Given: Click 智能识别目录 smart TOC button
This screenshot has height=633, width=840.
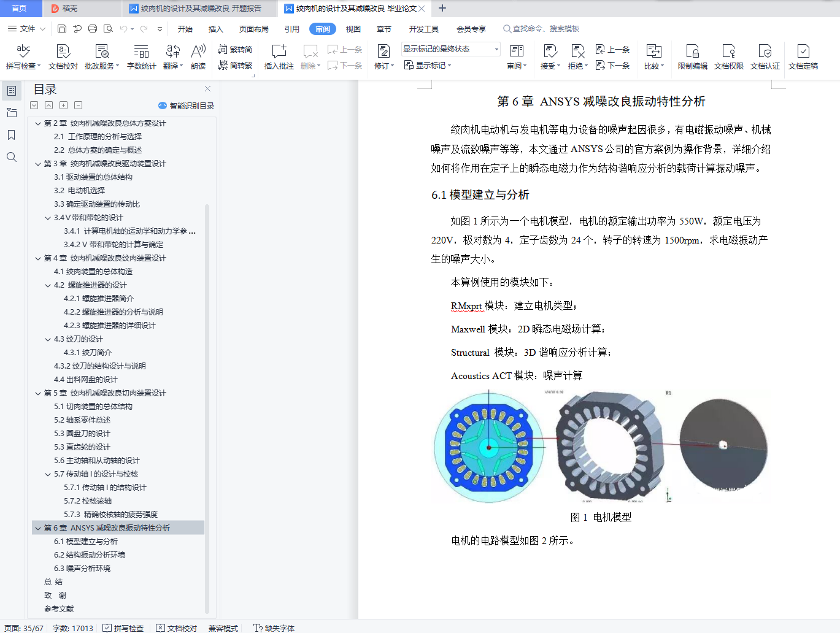Looking at the screenshot, I should tap(186, 105).
